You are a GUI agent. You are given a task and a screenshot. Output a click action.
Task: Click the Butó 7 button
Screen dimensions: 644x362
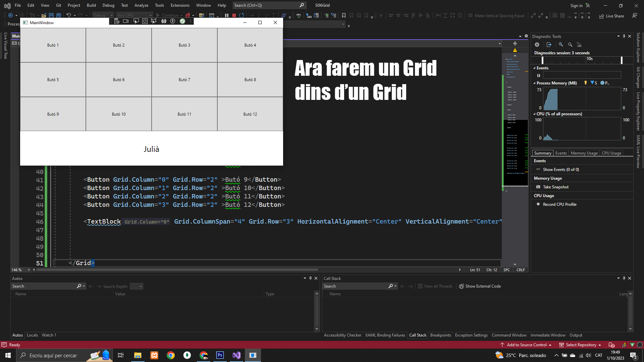(x=184, y=80)
